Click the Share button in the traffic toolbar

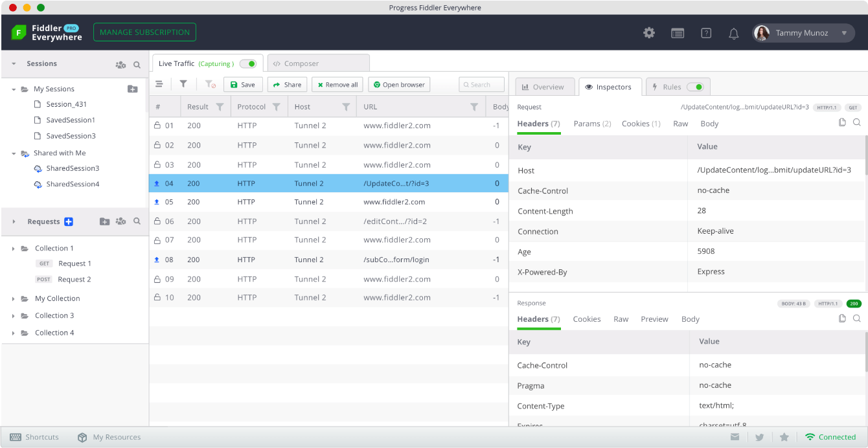pyautogui.click(x=287, y=85)
